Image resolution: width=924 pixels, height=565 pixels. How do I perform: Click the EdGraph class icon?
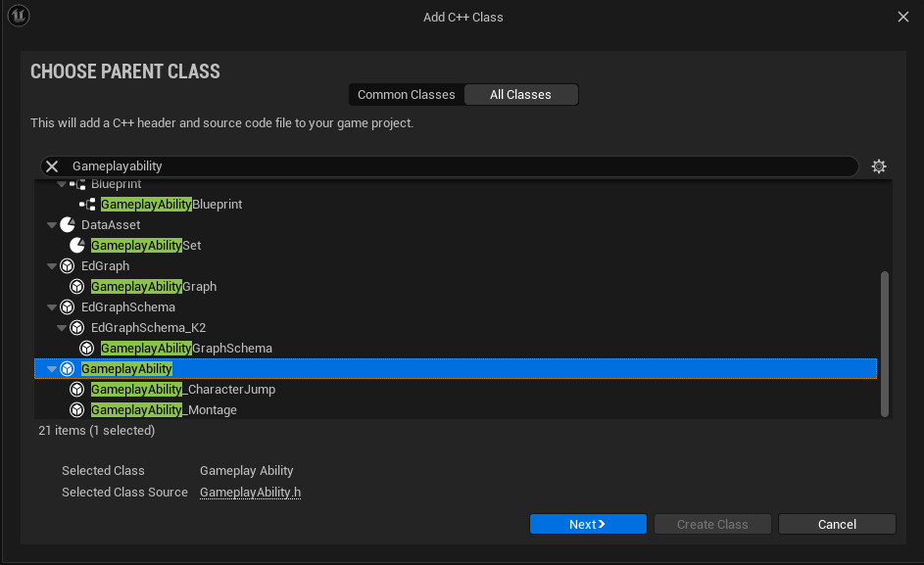(x=68, y=266)
